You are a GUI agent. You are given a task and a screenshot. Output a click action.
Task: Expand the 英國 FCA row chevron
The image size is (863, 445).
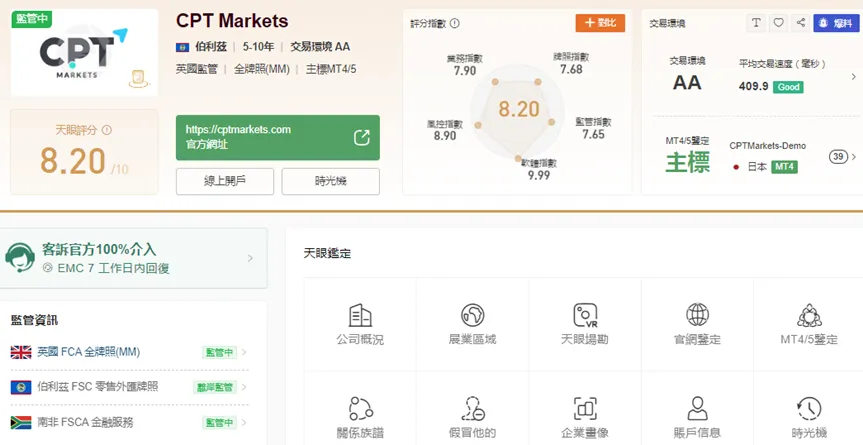(x=244, y=352)
